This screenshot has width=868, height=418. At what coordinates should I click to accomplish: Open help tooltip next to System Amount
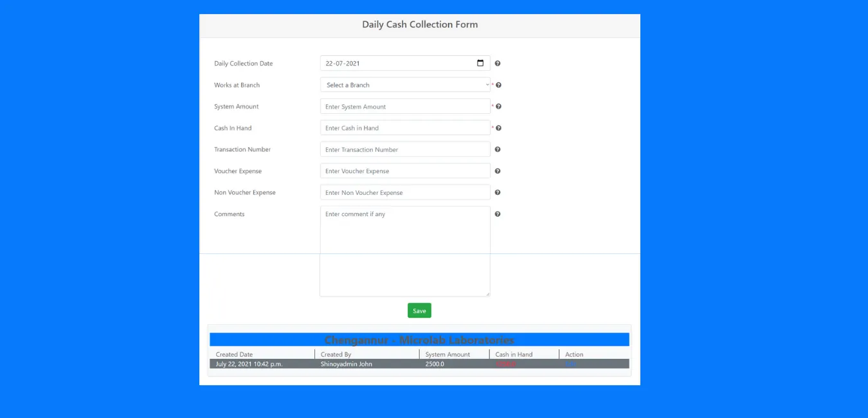[498, 105]
